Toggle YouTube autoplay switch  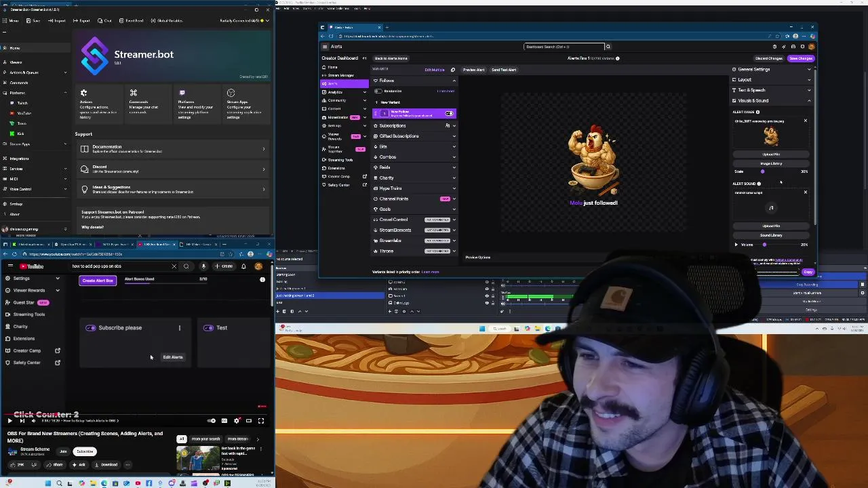(x=212, y=421)
